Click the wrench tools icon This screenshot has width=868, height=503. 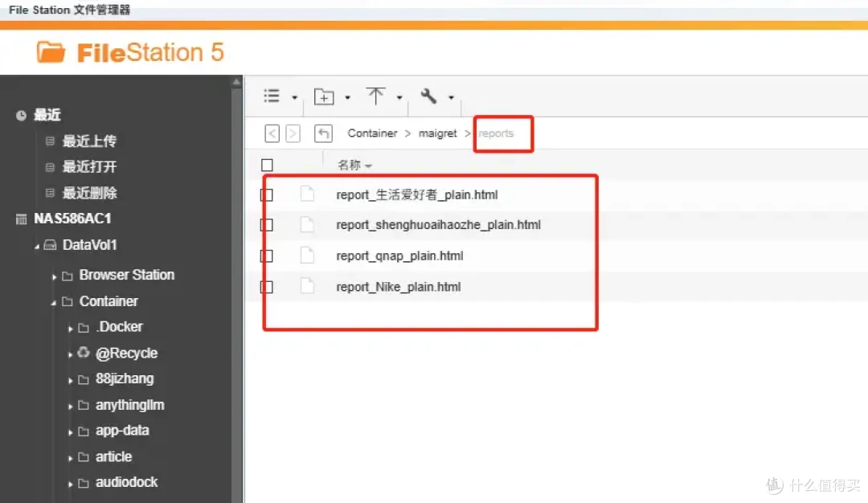coord(428,96)
